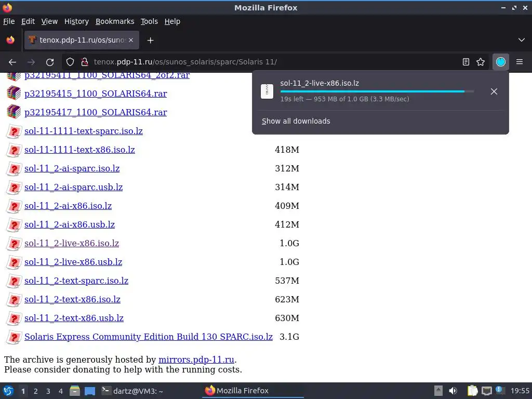This screenshot has width=532, height=399.
Task: Cancel the sol-11_2-live-x86.iso.lz download
Action: (494, 91)
